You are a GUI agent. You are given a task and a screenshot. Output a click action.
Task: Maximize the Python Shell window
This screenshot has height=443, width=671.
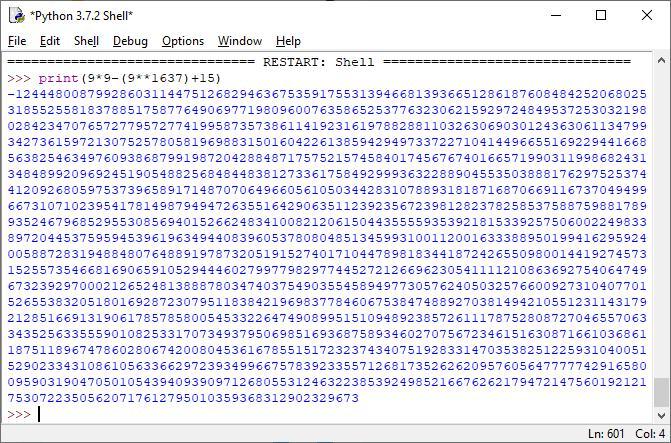(x=601, y=15)
